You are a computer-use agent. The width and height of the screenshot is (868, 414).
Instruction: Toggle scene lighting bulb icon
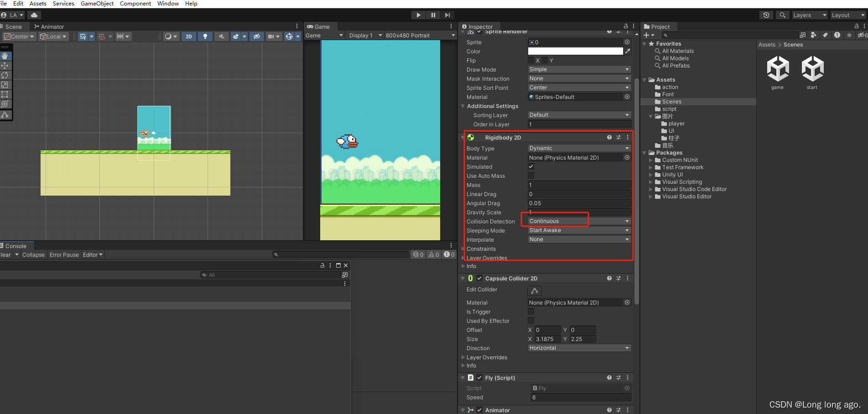pyautogui.click(x=205, y=36)
